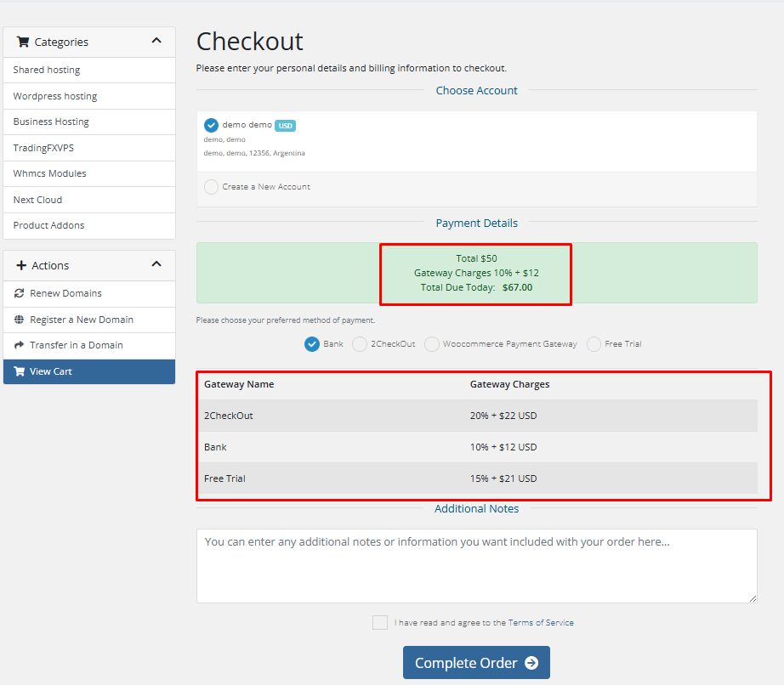Screen dimensions: 784x685
Task: Click into the Additional Notes text area
Action: (476, 565)
